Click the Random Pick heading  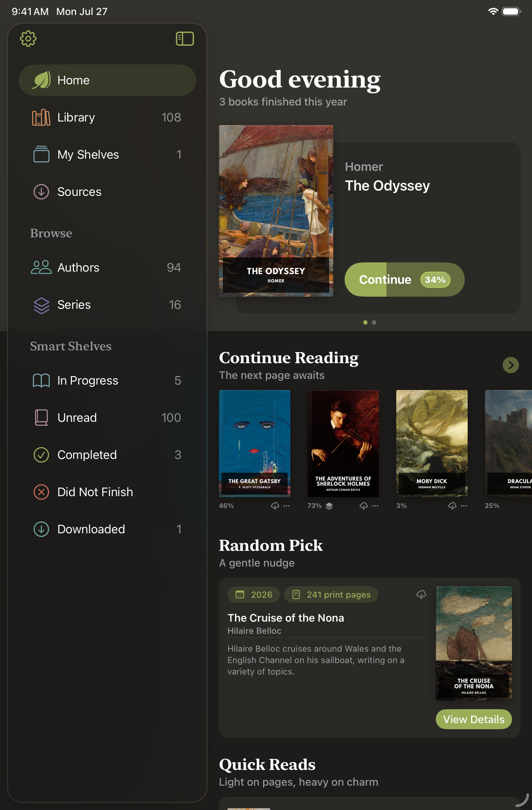[271, 545]
